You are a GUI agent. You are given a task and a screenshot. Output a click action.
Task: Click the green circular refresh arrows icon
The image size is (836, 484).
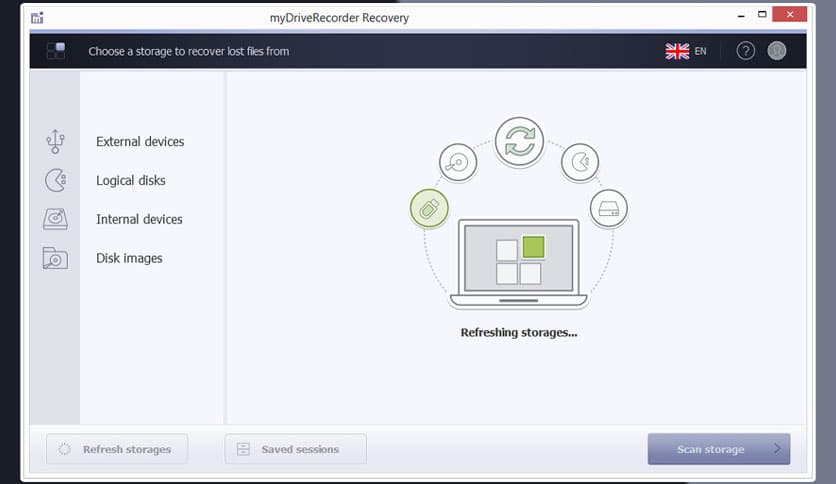point(519,141)
